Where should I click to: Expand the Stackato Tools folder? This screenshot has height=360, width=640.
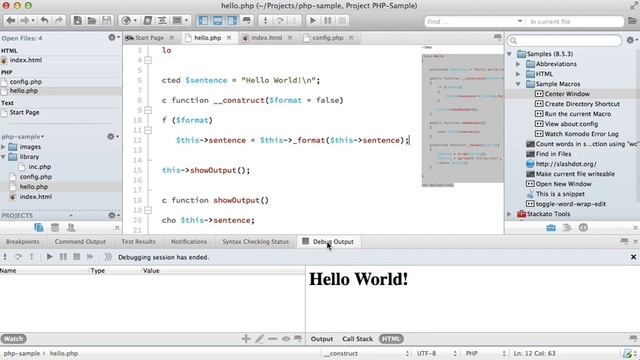click(509, 214)
